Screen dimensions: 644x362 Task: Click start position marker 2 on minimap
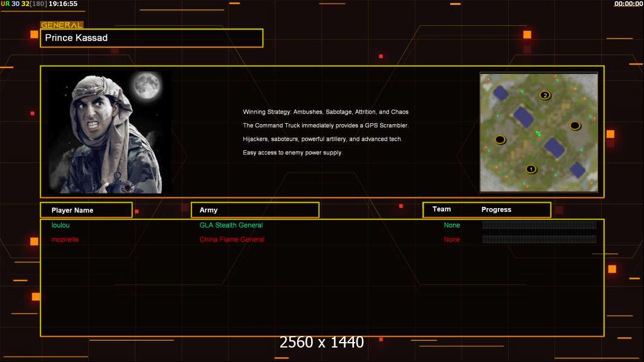coord(545,95)
